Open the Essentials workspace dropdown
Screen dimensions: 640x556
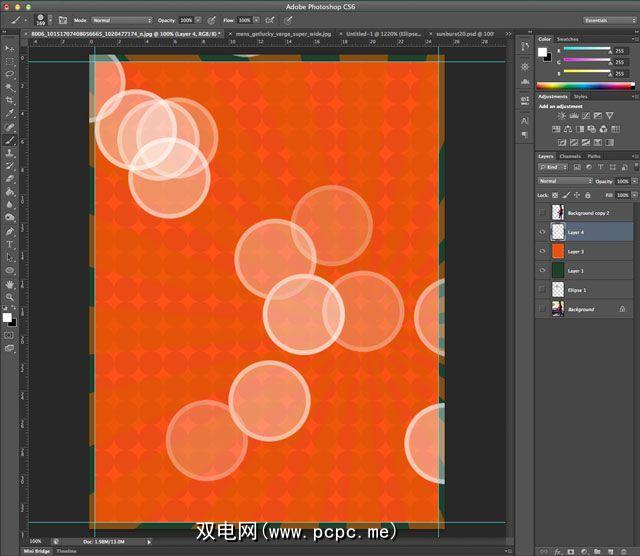tap(607, 20)
